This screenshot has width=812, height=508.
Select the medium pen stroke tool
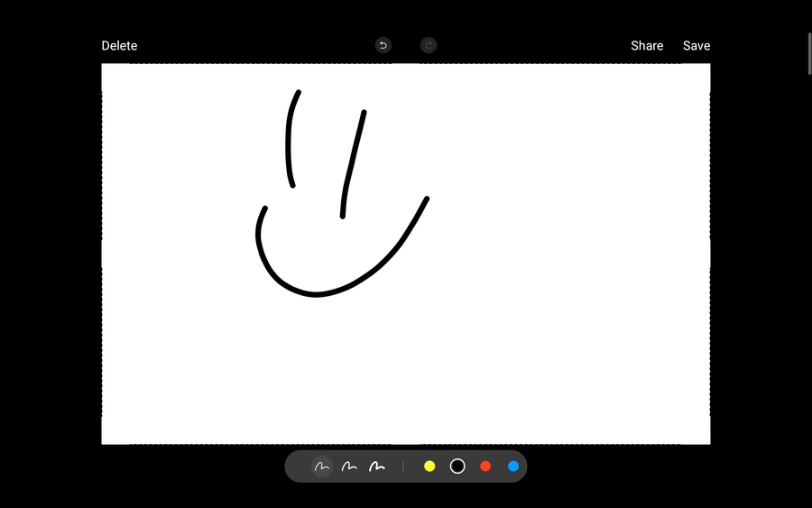[x=349, y=466]
